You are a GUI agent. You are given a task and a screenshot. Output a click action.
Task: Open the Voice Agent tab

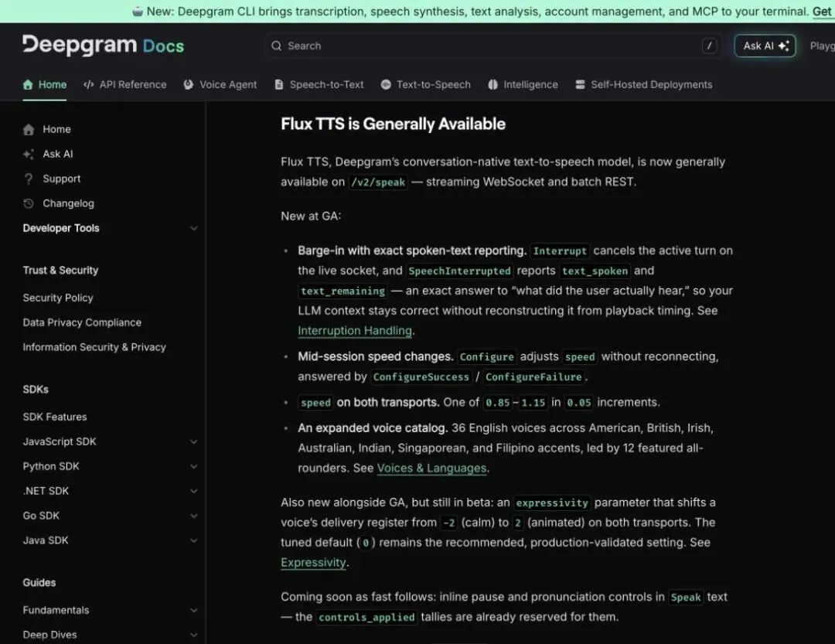pyautogui.click(x=220, y=84)
